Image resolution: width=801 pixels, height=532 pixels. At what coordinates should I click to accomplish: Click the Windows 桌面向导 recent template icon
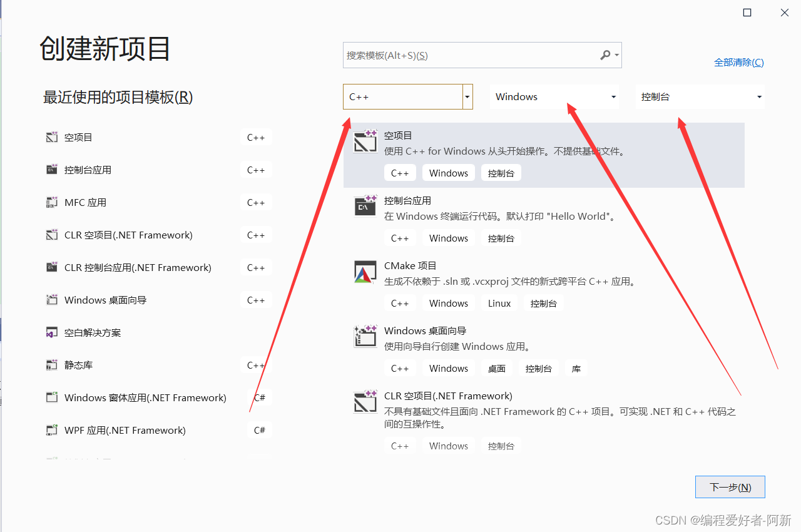click(x=52, y=300)
